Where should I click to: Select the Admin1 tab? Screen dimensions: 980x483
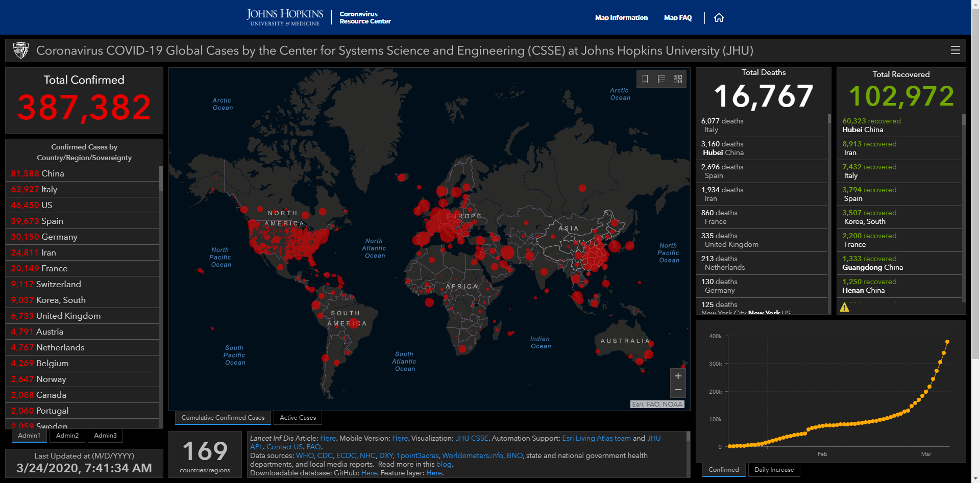point(29,436)
